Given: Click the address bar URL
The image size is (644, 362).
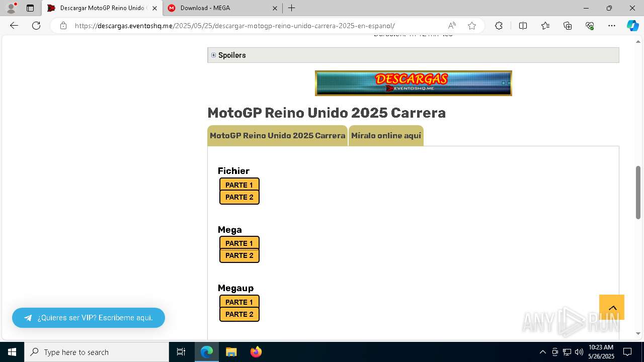Looking at the screenshot, I should point(234,26).
